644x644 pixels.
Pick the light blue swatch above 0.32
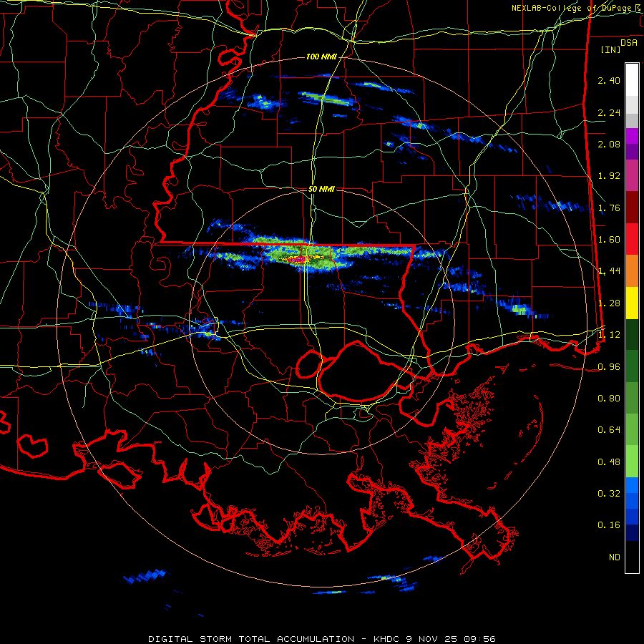coord(632,485)
